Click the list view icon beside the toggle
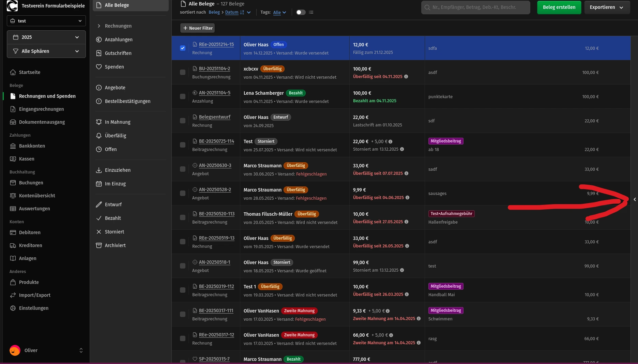This screenshot has height=364, width=638. pos(311,12)
